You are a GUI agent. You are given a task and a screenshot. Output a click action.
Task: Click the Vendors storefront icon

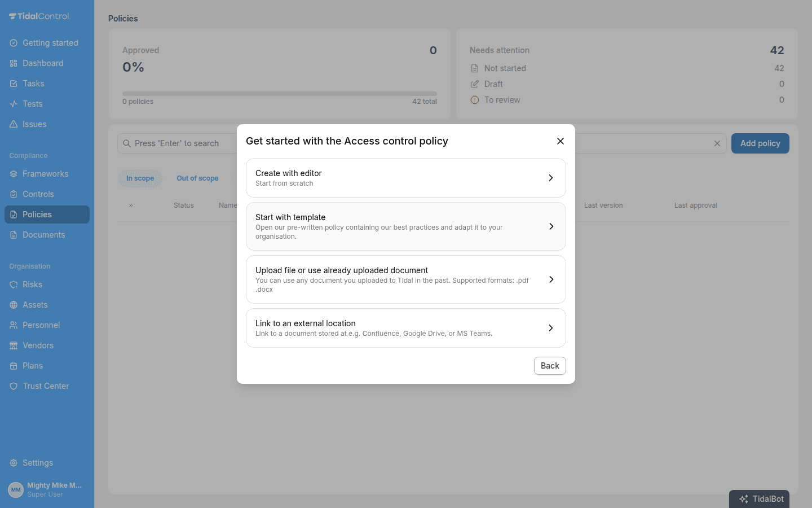[14, 345]
